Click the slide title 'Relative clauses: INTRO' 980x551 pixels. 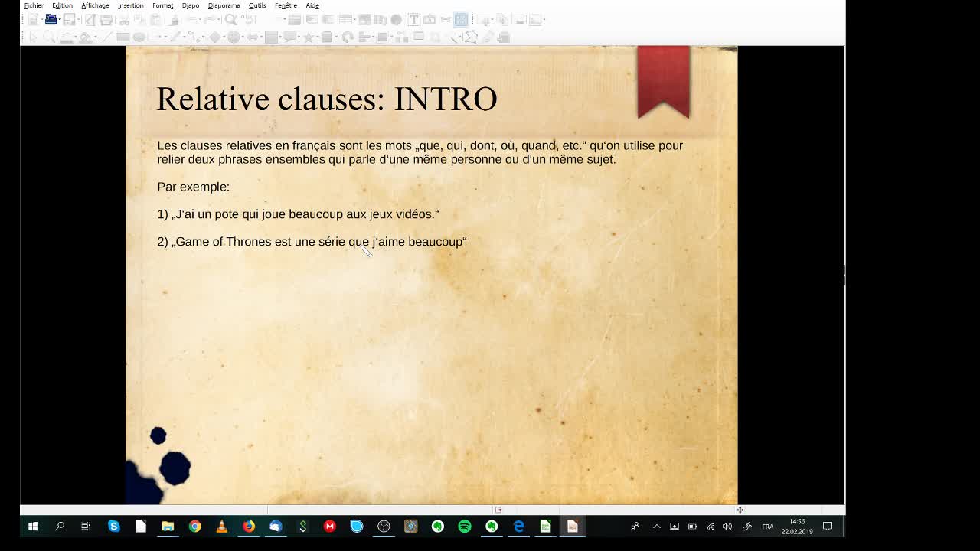point(327,99)
